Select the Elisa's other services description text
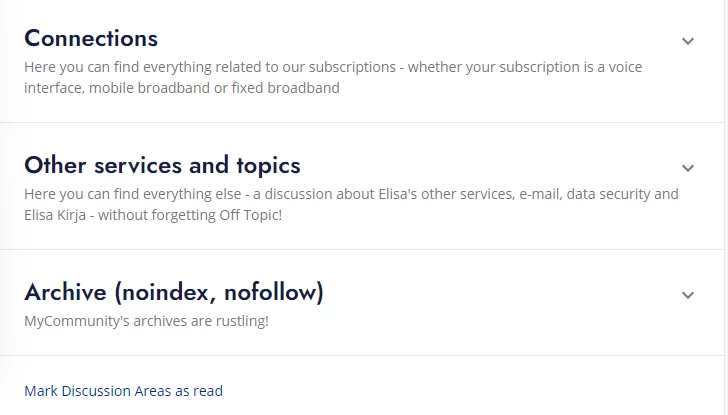The height and width of the screenshot is (415, 728). (351, 204)
